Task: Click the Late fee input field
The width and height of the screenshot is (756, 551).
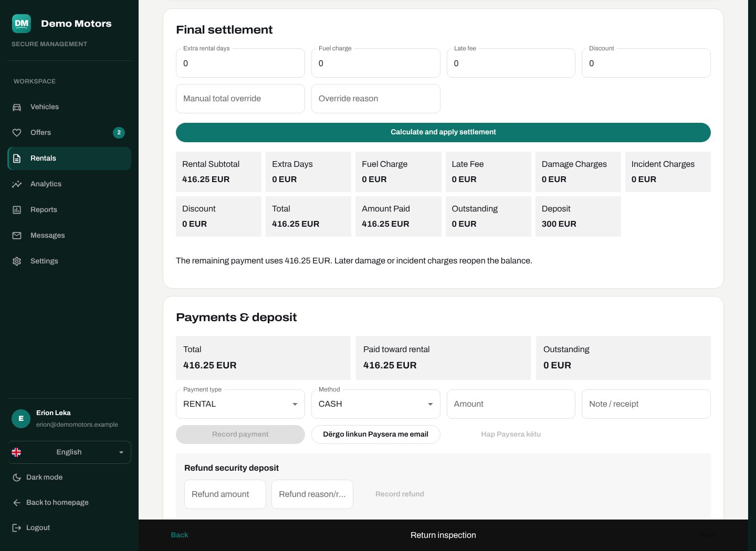Action: (511, 63)
